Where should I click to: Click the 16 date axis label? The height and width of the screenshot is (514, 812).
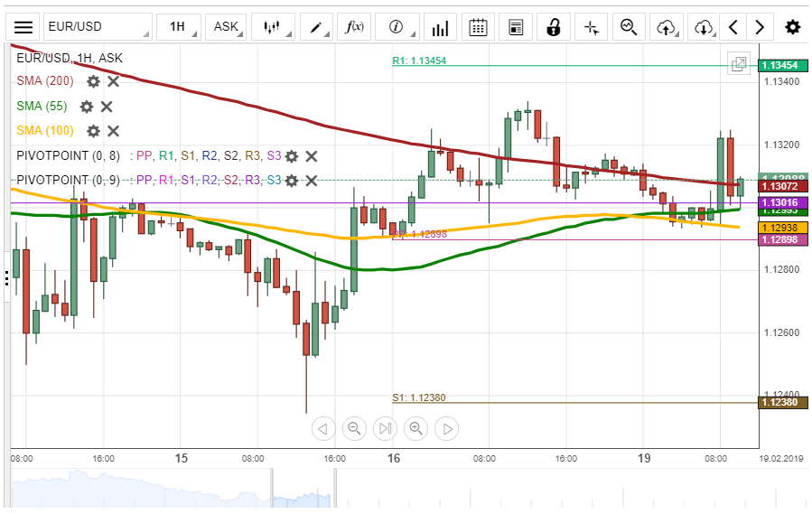coord(394,459)
